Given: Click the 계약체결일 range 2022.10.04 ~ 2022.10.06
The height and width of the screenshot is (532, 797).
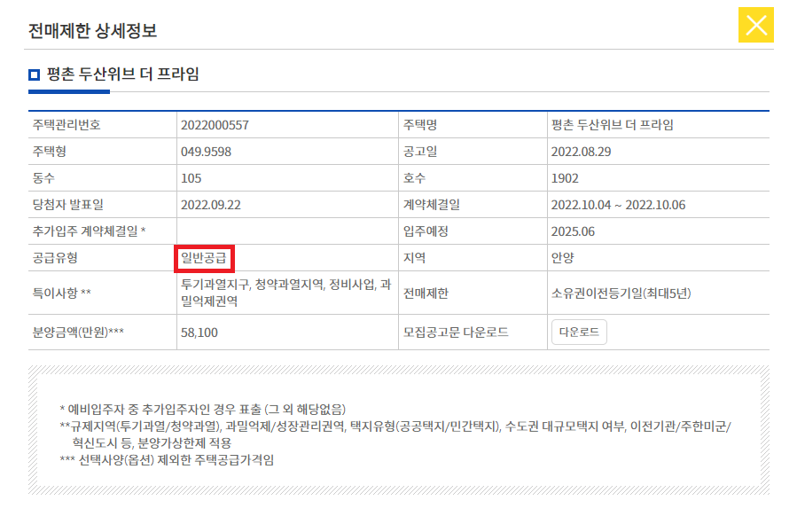Looking at the screenshot, I should [618, 205].
